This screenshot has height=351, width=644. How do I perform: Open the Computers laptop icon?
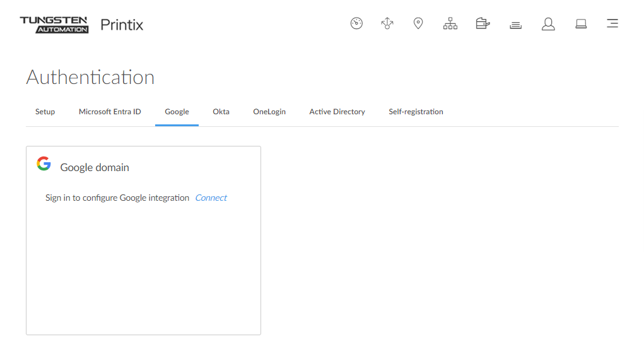coord(581,24)
